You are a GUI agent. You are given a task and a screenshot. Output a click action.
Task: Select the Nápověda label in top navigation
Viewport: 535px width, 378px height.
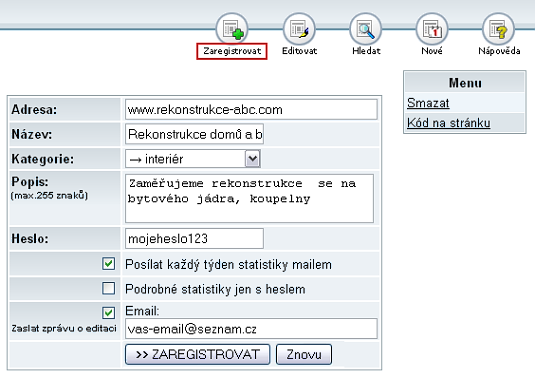[x=499, y=51]
